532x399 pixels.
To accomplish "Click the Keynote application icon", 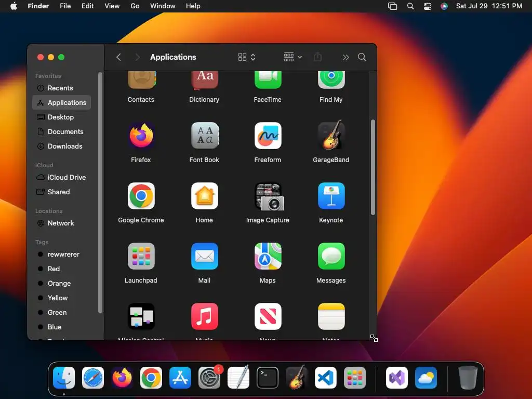I will tap(331, 196).
